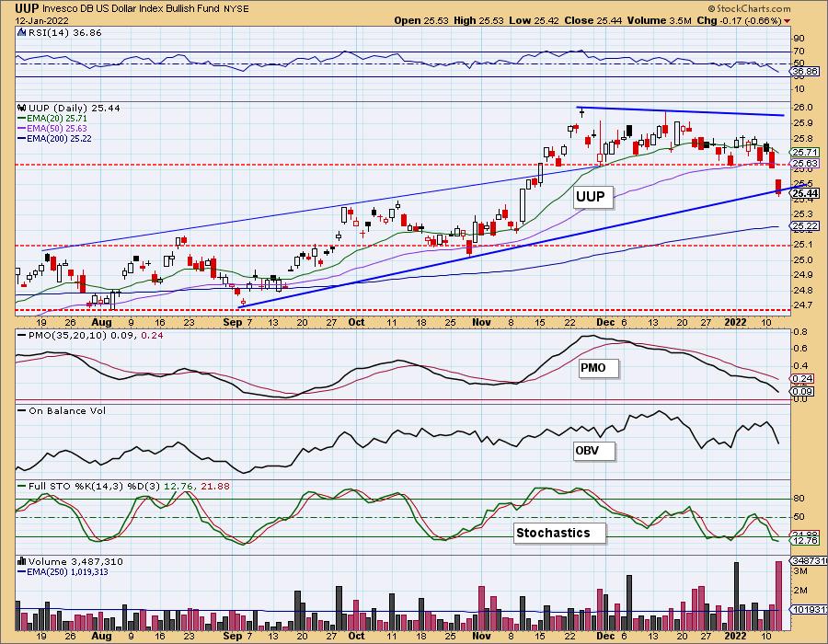The width and height of the screenshot is (828, 644).
Task: Click the Stochastics annotation box
Action: [559, 534]
